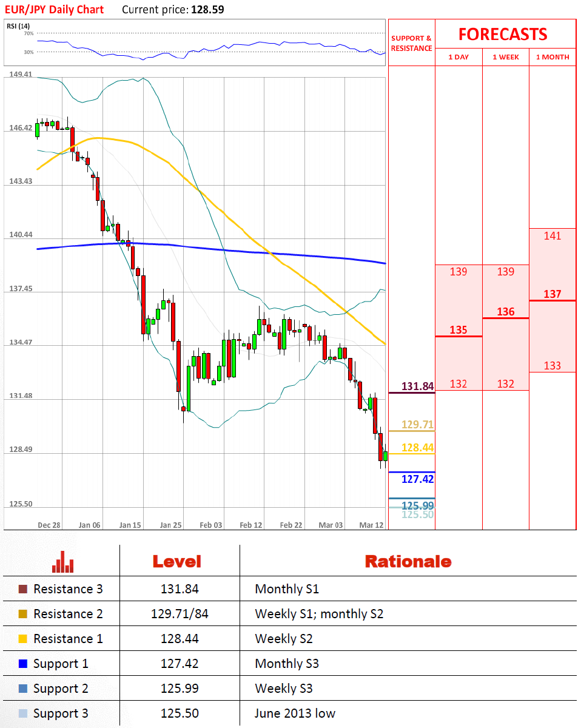Select the 'Weekly S1; monthly S2' rationale cell
The height and width of the screenshot is (728, 581).
click(x=320, y=614)
